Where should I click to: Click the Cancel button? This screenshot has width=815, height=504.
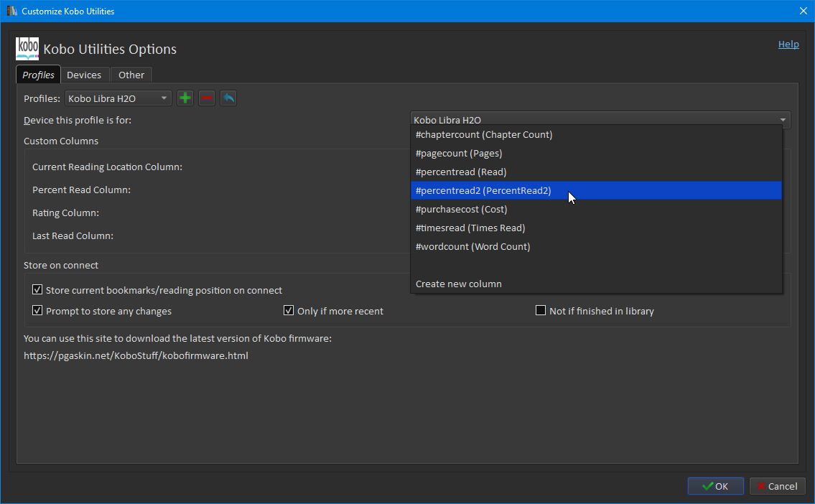pyautogui.click(x=778, y=486)
